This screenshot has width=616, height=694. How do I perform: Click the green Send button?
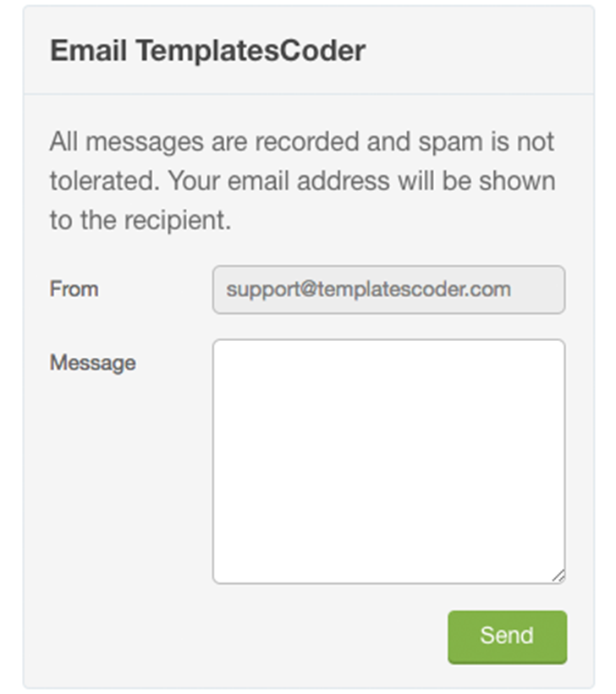pyautogui.click(x=507, y=636)
